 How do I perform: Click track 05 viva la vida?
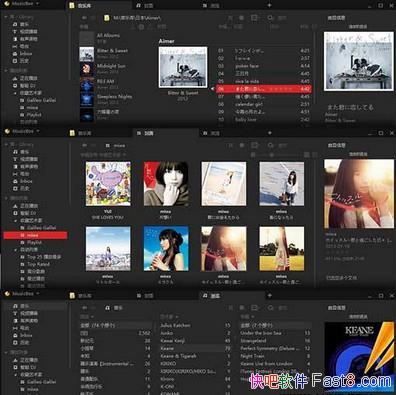pyautogui.click(x=264, y=81)
